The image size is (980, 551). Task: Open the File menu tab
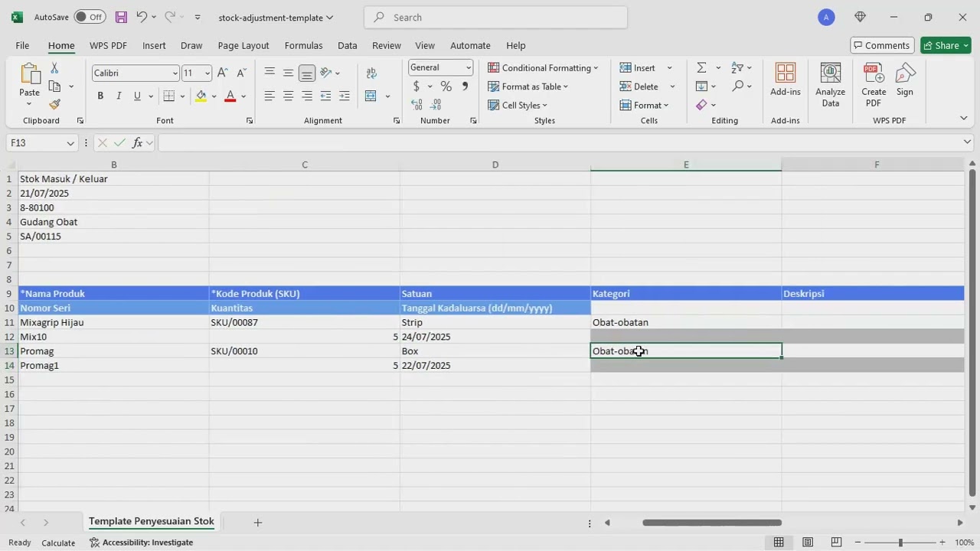[x=22, y=45]
